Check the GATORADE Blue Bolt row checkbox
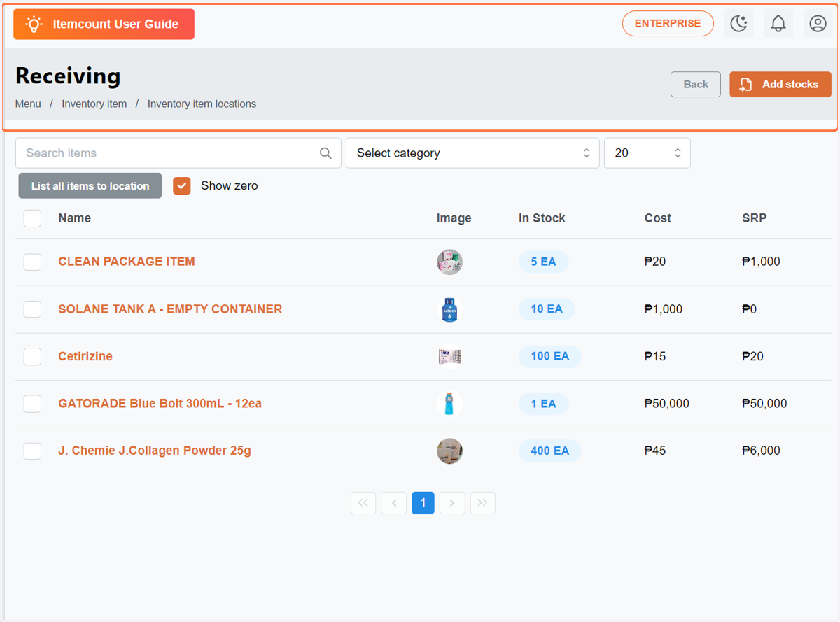The height and width of the screenshot is (622, 840). 32,404
